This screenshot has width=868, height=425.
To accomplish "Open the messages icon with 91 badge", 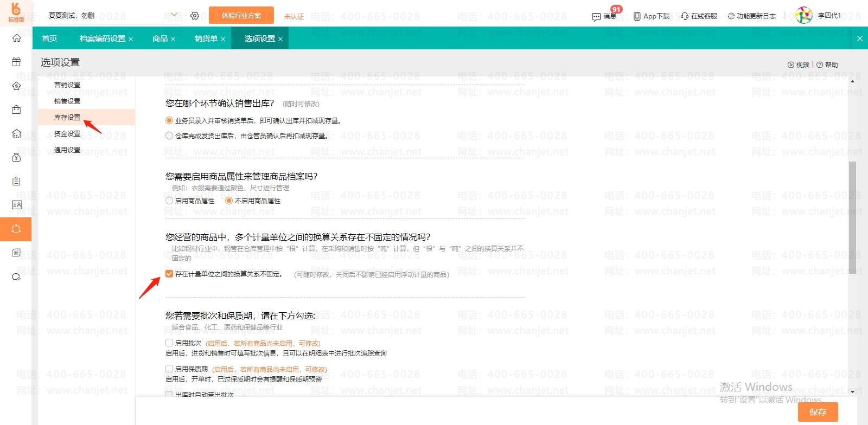I will [x=597, y=16].
